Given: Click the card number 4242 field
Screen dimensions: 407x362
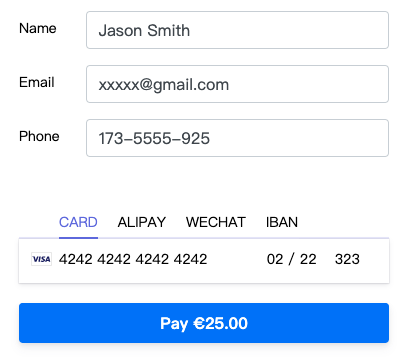Looking at the screenshot, I should coord(133,259).
